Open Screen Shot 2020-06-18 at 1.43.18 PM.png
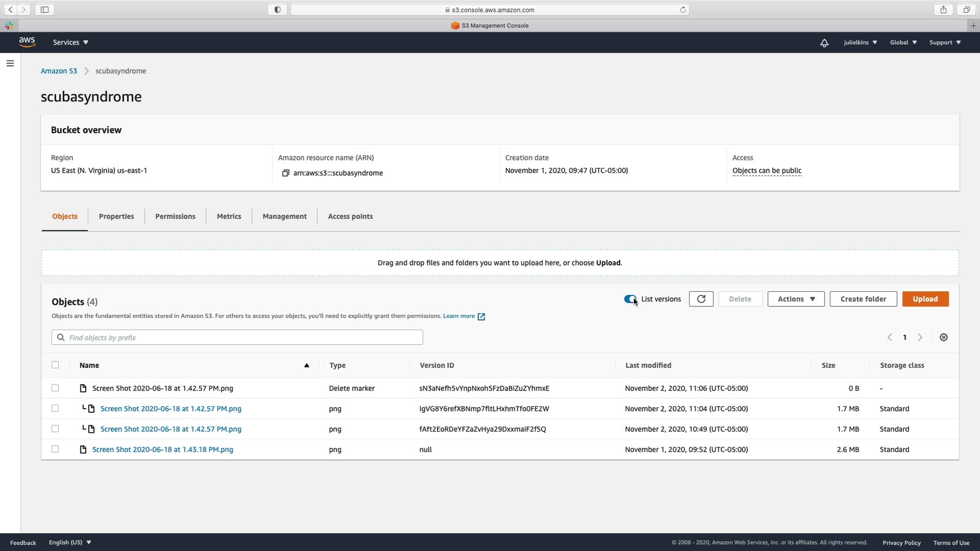This screenshot has width=980, height=551. pos(163,450)
